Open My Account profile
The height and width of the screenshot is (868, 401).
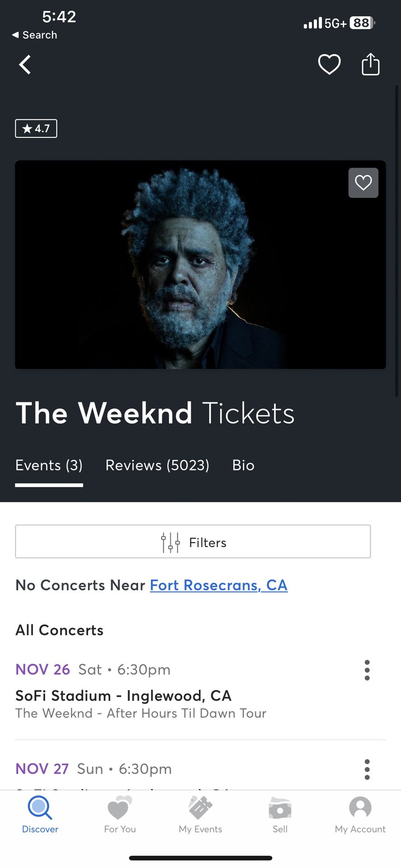(360, 815)
